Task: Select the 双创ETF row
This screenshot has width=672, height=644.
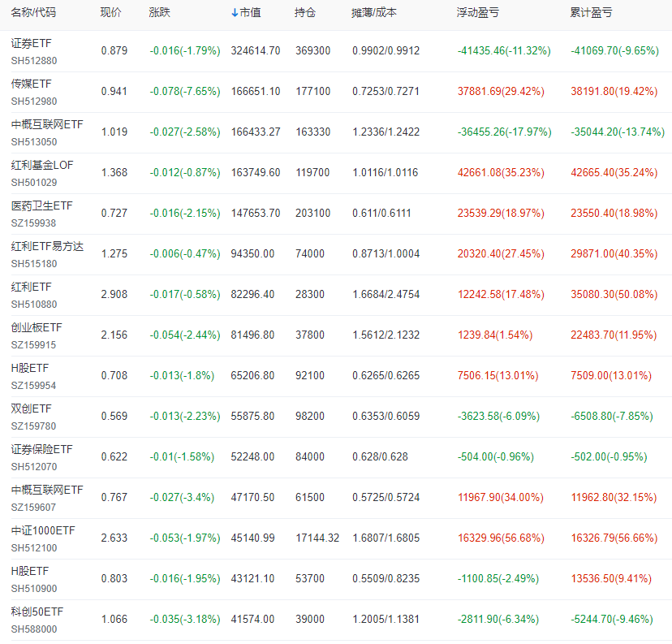Action: (30, 408)
